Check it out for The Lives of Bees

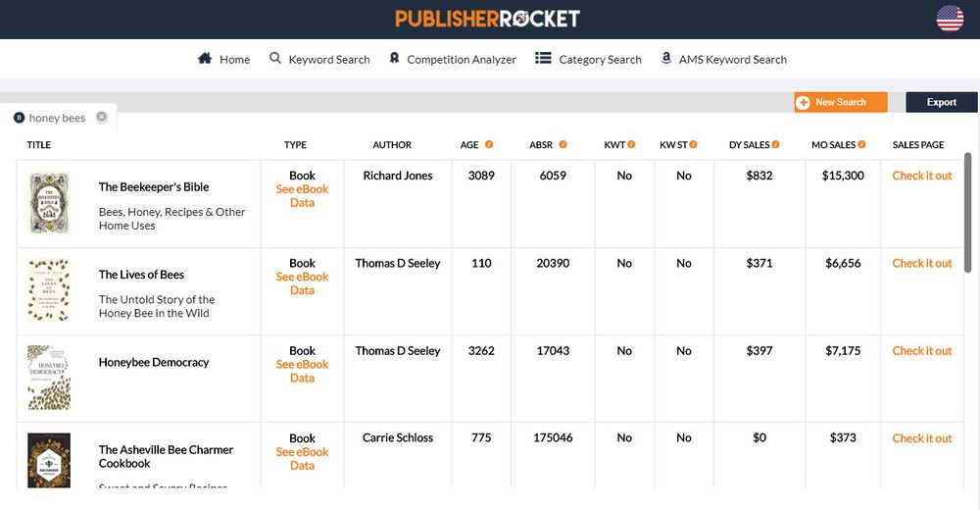point(922,264)
